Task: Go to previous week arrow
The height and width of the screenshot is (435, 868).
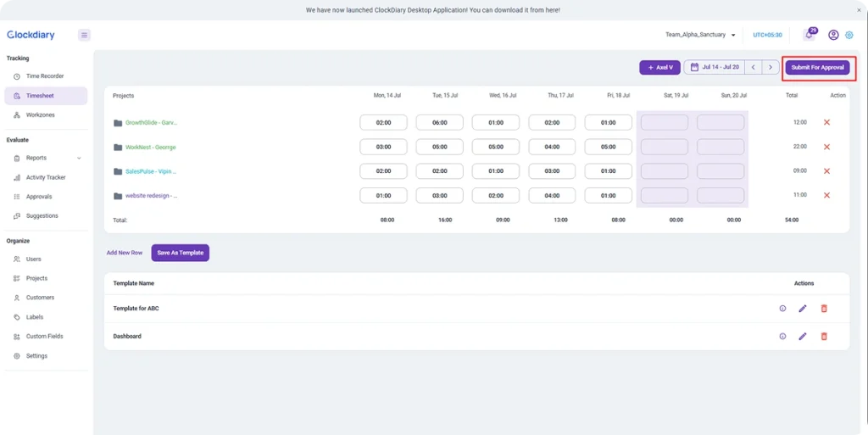Action: tap(753, 68)
